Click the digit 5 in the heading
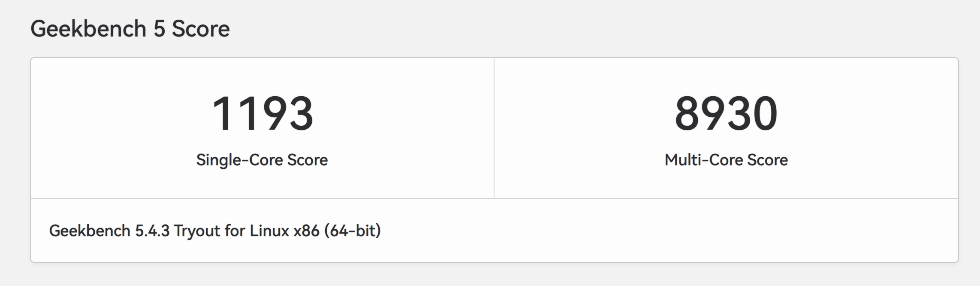This screenshot has height=286, width=980. (x=159, y=29)
